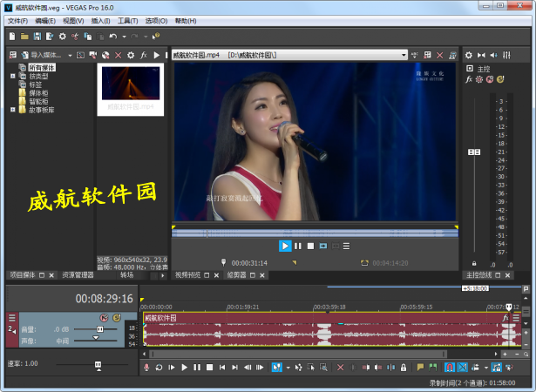Open the trimmer media file dropdown
This screenshot has width=536, height=392.
pyautogui.click(x=404, y=55)
